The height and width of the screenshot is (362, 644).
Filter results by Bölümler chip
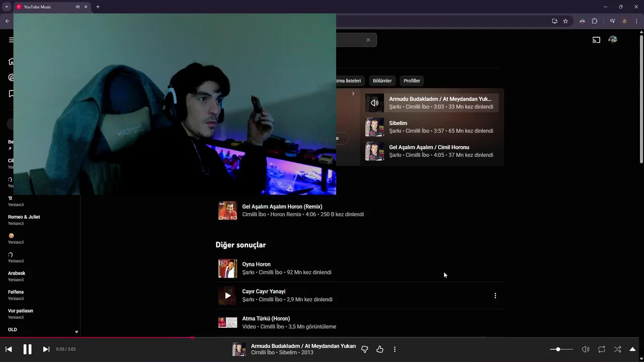click(382, 80)
